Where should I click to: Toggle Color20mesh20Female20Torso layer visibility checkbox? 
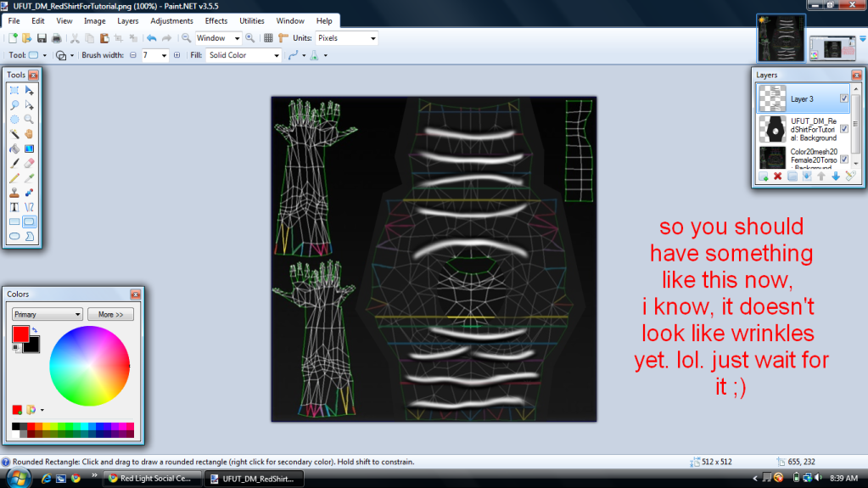click(x=844, y=159)
